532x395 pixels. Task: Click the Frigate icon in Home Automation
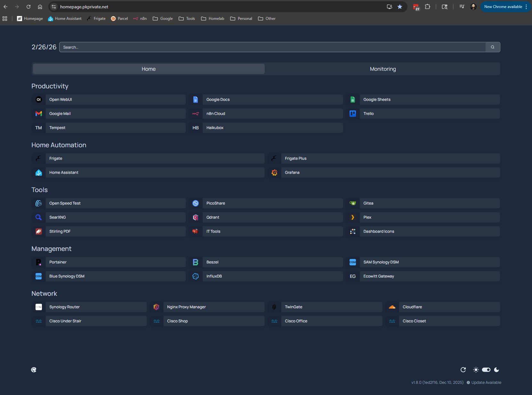[x=38, y=158]
